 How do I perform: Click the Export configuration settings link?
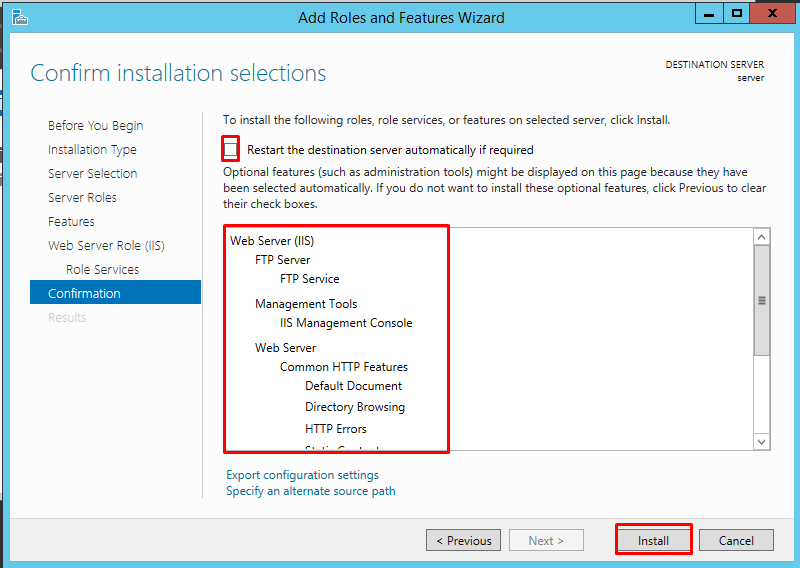(302, 475)
